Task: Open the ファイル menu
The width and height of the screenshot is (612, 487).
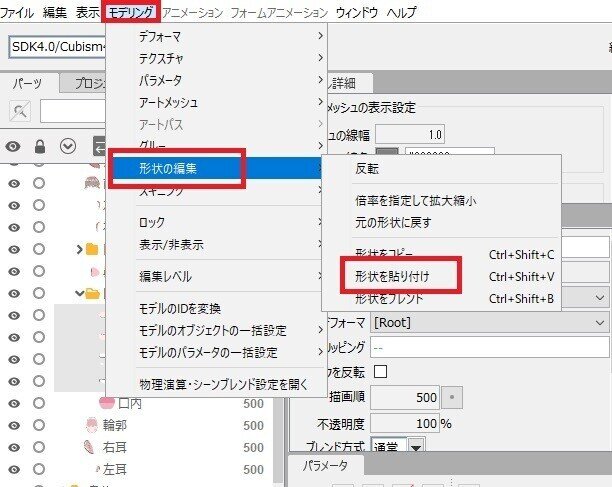Action: coord(16,12)
